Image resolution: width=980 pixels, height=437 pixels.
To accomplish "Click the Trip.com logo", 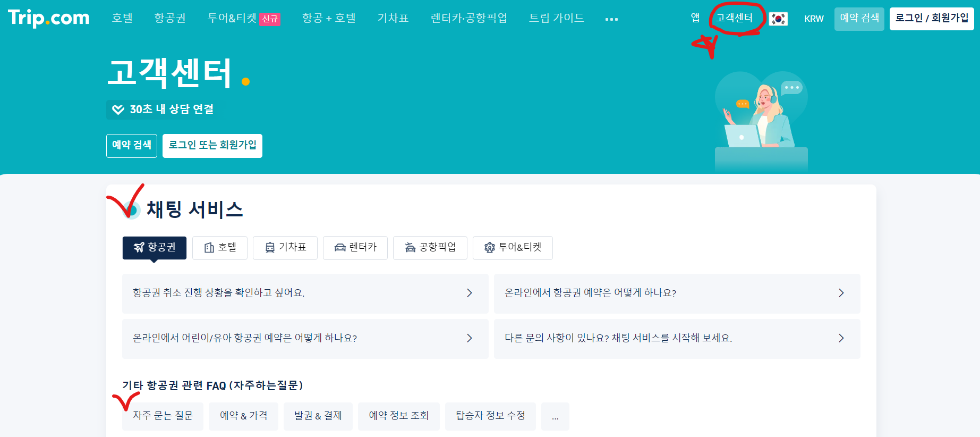I will coord(49,18).
